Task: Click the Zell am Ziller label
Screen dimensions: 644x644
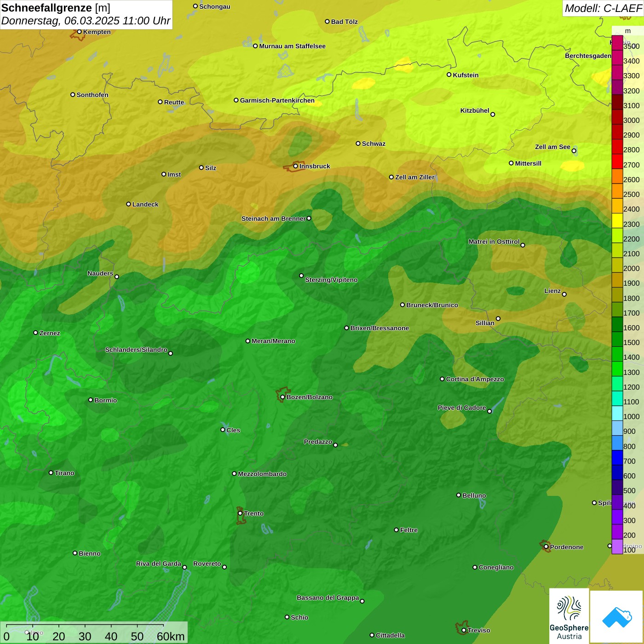Action: (415, 177)
